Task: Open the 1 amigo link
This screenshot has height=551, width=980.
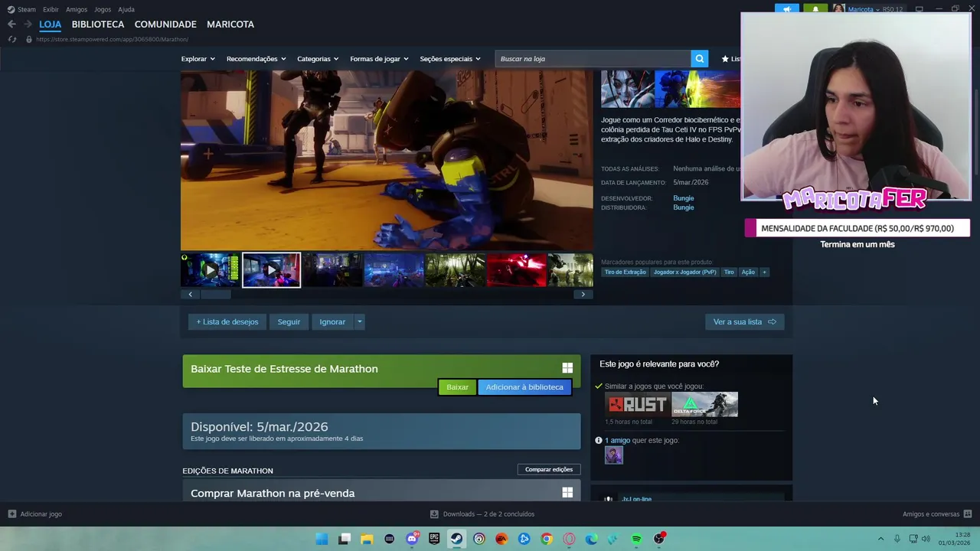Action: tap(617, 440)
